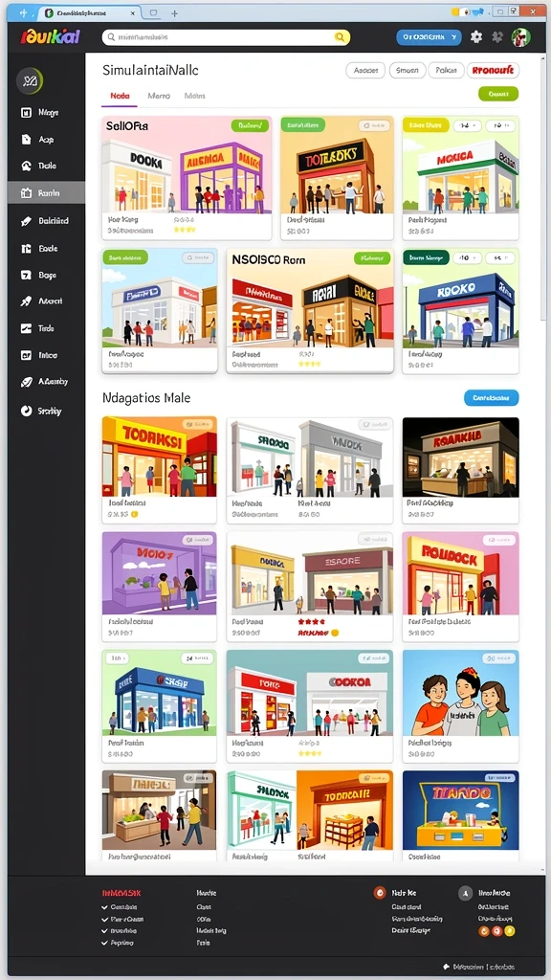Screen dimensions: 551x980
Task: Click the yellow search button in search bar
Action: pyautogui.click(x=340, y=37)
